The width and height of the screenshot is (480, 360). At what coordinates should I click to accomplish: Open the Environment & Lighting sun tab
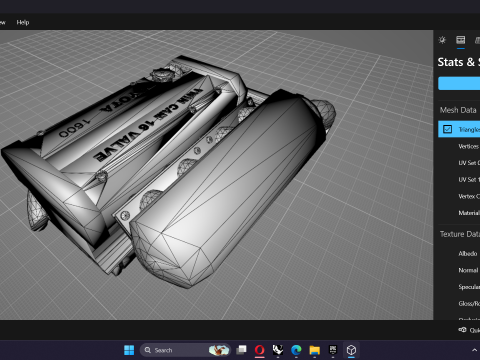(x=442, y=40)
